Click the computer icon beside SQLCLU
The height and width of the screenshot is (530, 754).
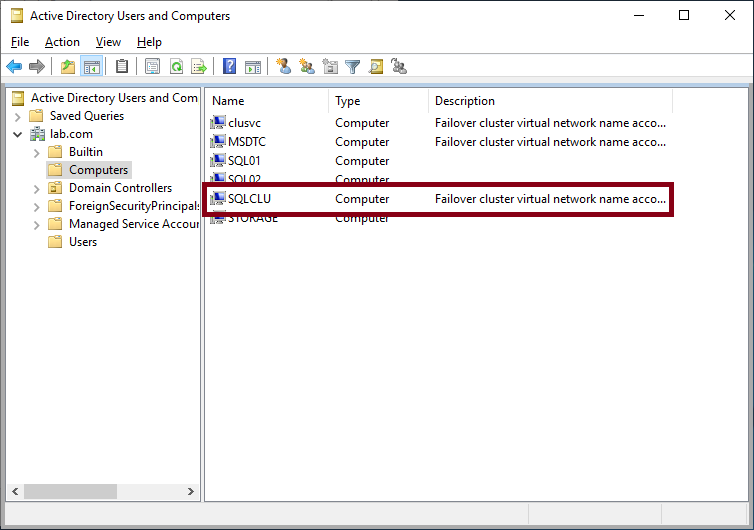218,198
